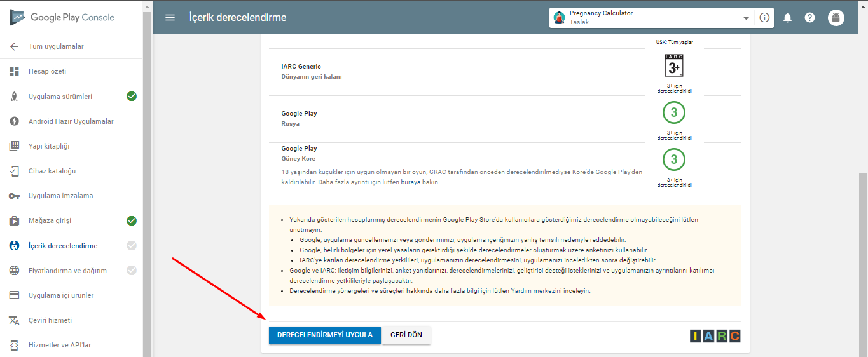
Task: Click the card icon for Uygulama içi ürünler
Action: 14,295
